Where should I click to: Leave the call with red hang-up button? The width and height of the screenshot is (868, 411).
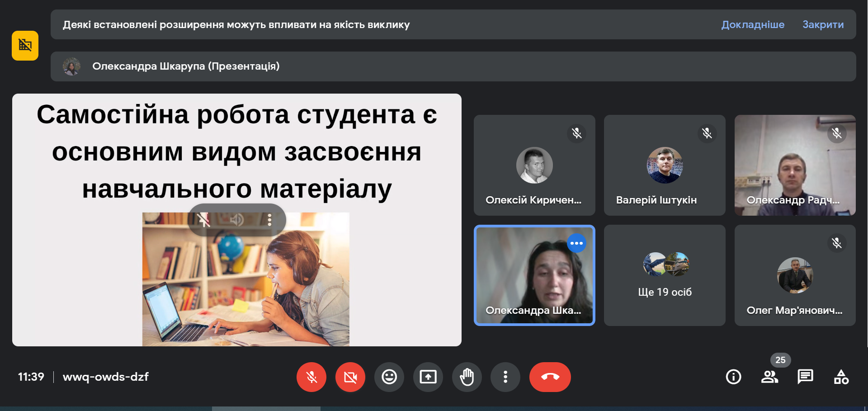[550, 377]
